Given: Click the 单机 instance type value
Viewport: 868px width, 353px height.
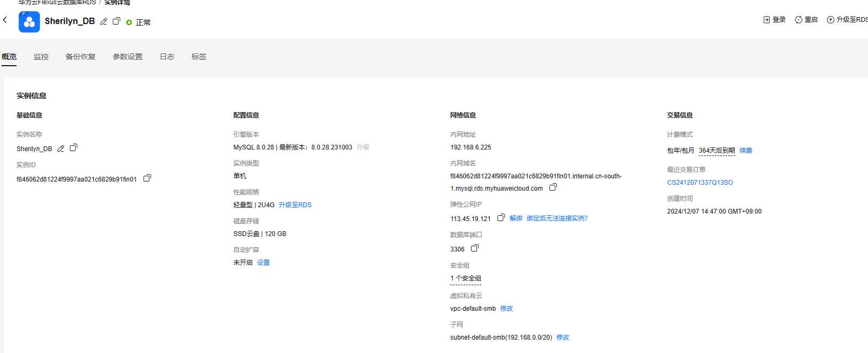Looking at the screenshot, I should pos(240,176).
